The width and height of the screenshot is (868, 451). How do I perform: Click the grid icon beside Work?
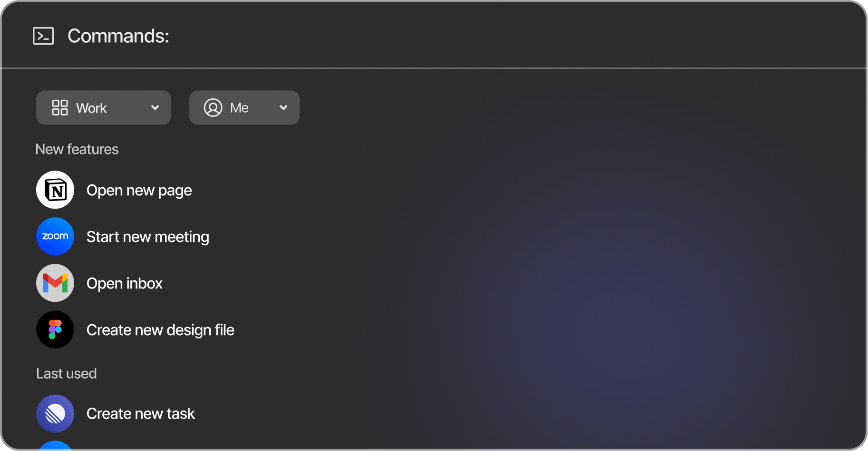60,108
